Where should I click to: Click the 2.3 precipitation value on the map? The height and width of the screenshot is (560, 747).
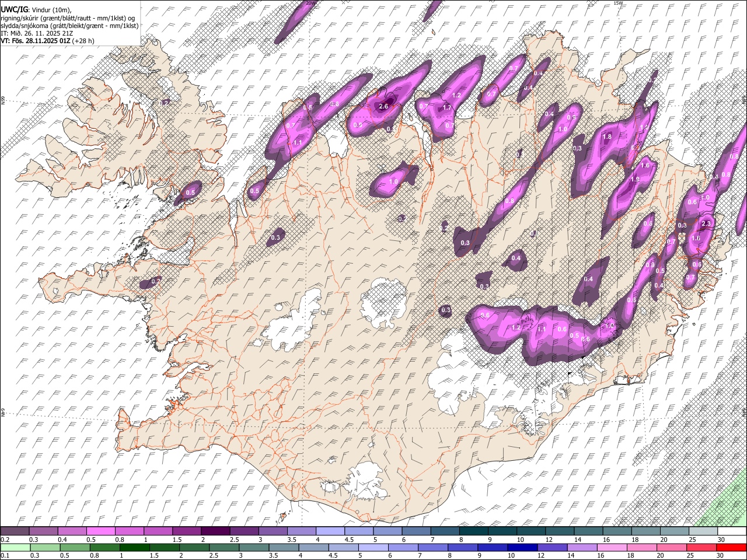coord(706,223)
